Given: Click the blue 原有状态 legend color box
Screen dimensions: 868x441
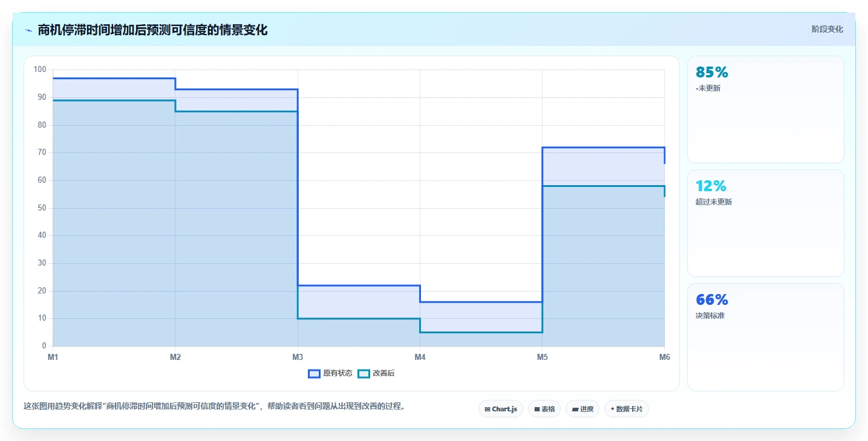Looking at the screenshot, I should click(x=314, y=374).
